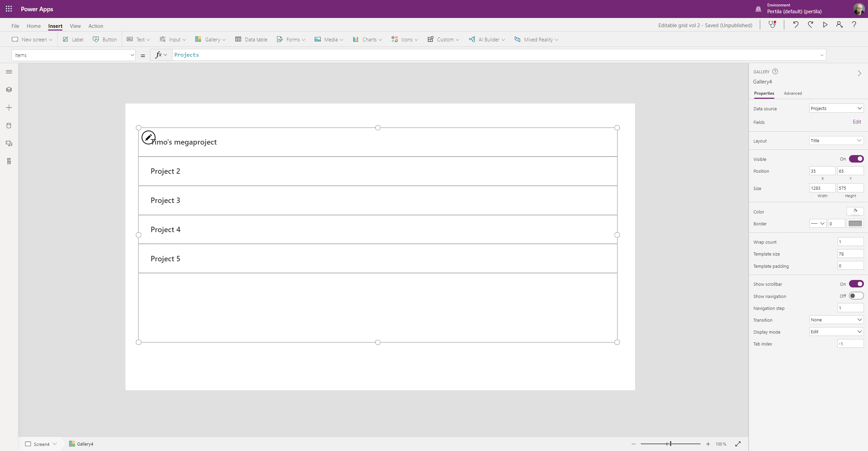Expand the Layout Title dropdown

836,140
